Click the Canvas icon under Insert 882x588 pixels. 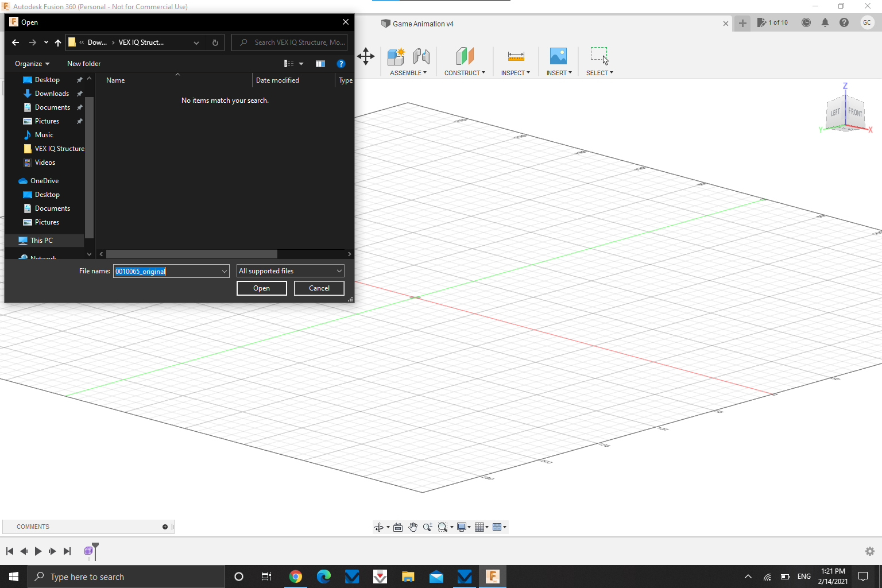[x=558, y=56]
